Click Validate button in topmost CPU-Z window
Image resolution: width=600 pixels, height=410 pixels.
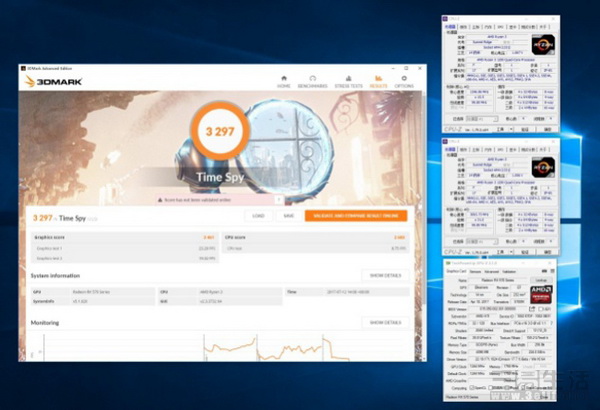pyautogui.click(x=525, y=129)
